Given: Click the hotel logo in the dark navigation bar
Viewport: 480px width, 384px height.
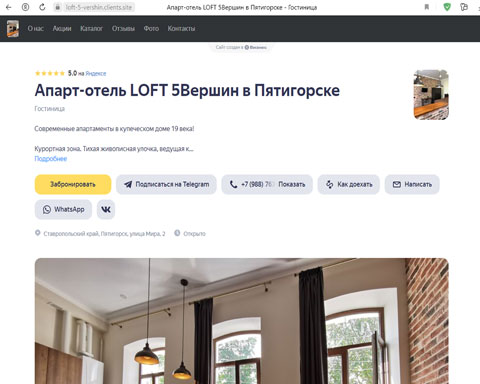Looking at the screenshot, I should 13,29.
